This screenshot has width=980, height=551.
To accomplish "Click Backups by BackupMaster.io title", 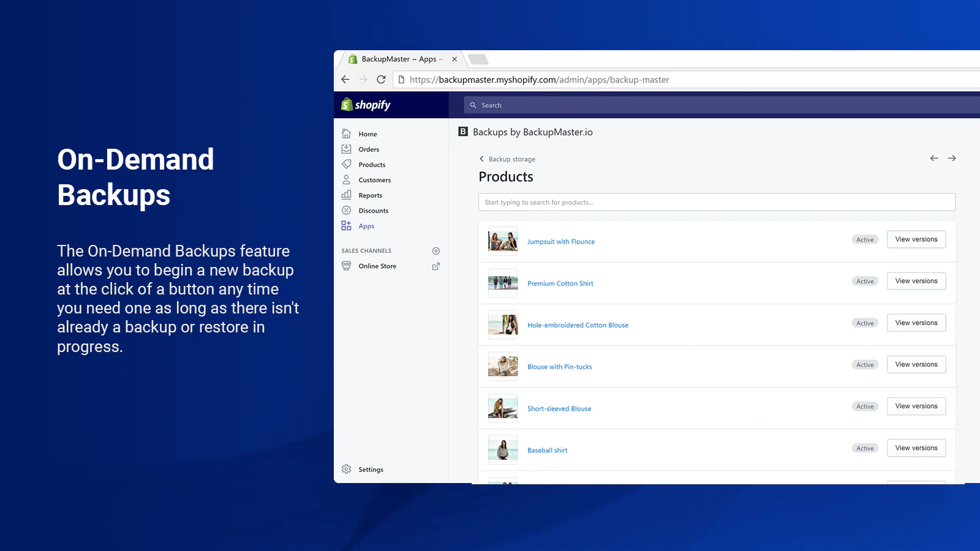I will click(x=532, y=132).
